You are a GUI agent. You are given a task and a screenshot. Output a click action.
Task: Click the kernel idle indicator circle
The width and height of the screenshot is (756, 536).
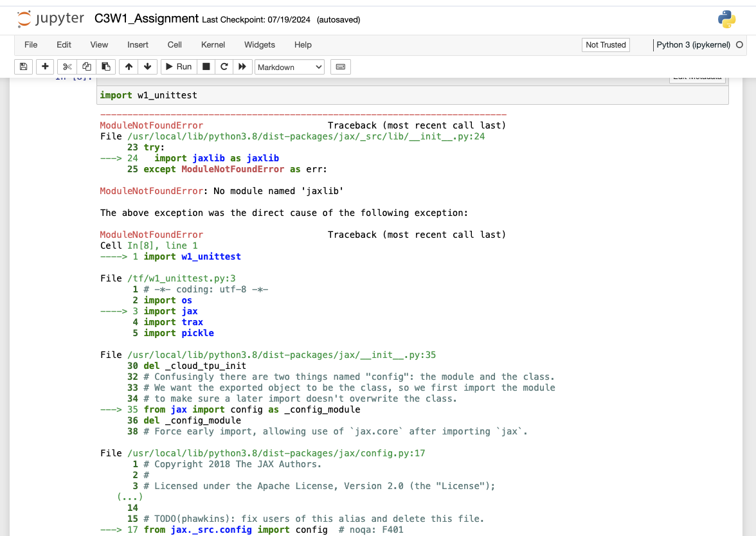click(x=739, y=45)
